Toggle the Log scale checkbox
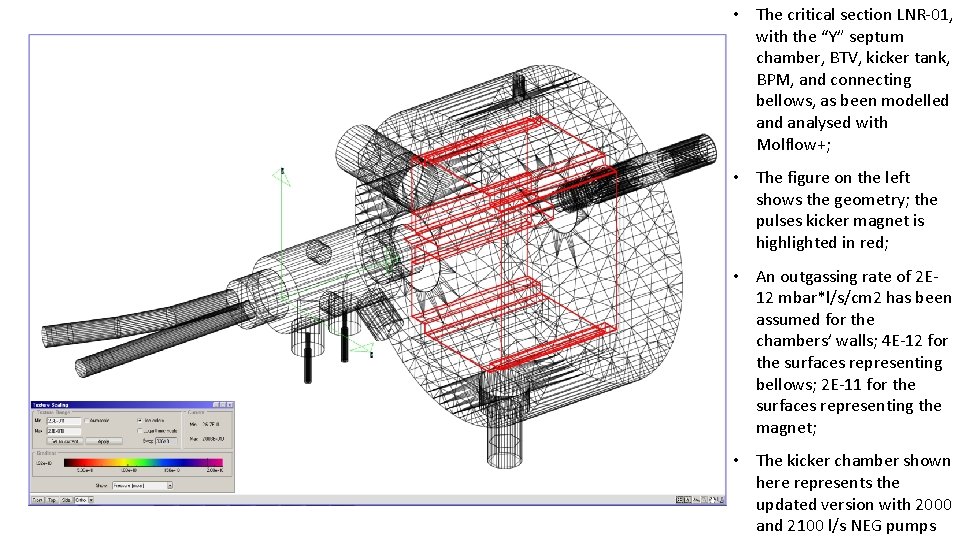 (x=140, y=431)
